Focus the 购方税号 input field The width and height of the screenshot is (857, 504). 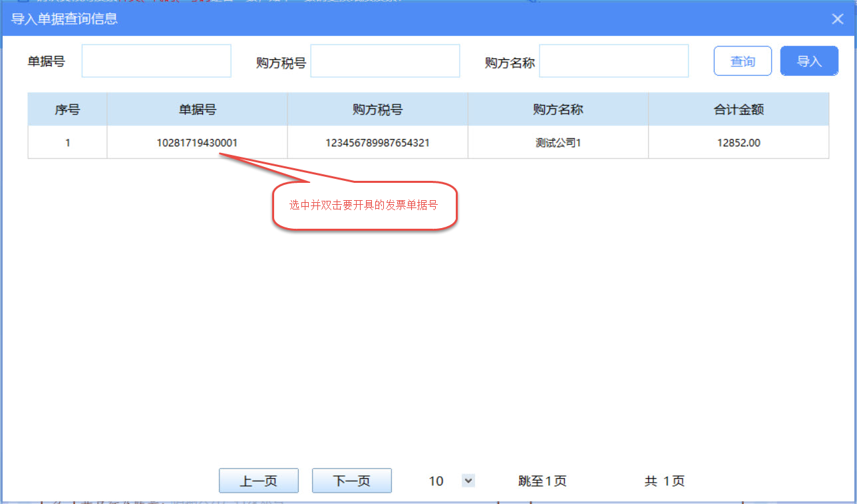click(x=385, y=61)
